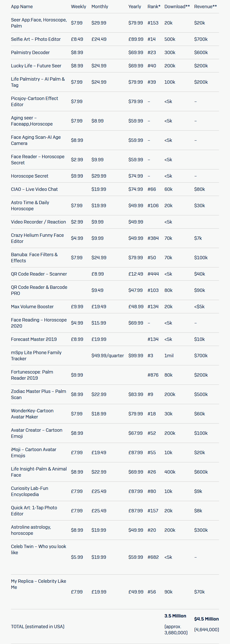Select the CIAO – Live Video Chat entry
Viewport: 230px width, 644px height.
tap(34, 189)
